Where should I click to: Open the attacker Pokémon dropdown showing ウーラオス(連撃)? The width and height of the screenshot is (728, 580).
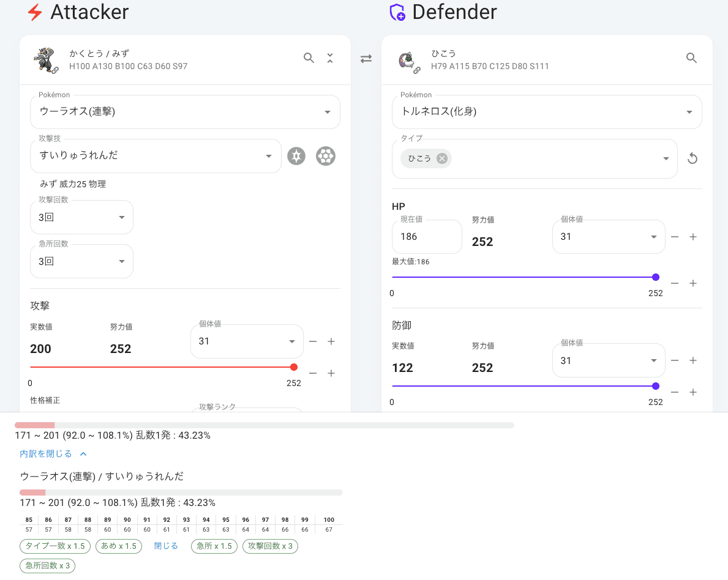[185, 112]
